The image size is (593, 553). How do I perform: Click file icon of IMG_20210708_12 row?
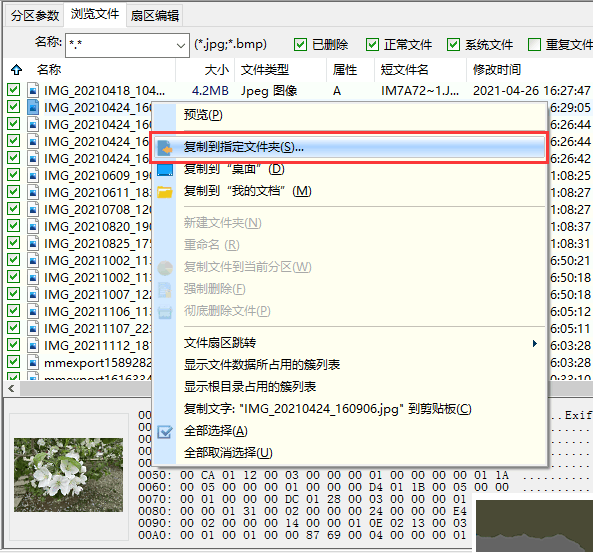click(x=33, y=209)
